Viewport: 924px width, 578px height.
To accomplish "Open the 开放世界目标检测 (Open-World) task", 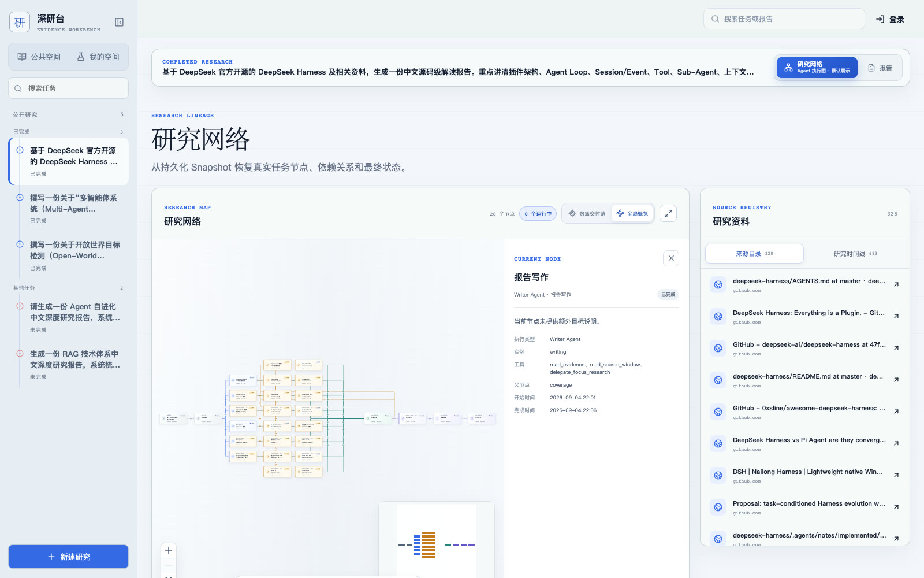I will 69,255.
